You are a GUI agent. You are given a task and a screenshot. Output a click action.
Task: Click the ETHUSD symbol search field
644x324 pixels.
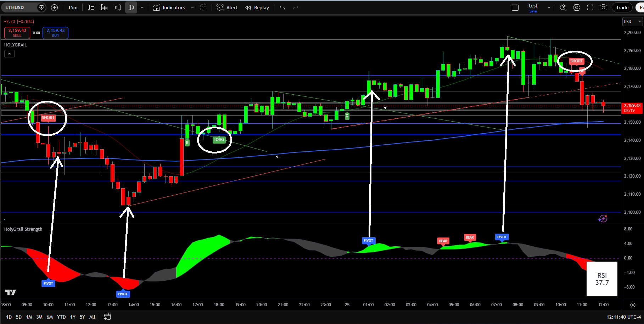(x=20, y=7)
